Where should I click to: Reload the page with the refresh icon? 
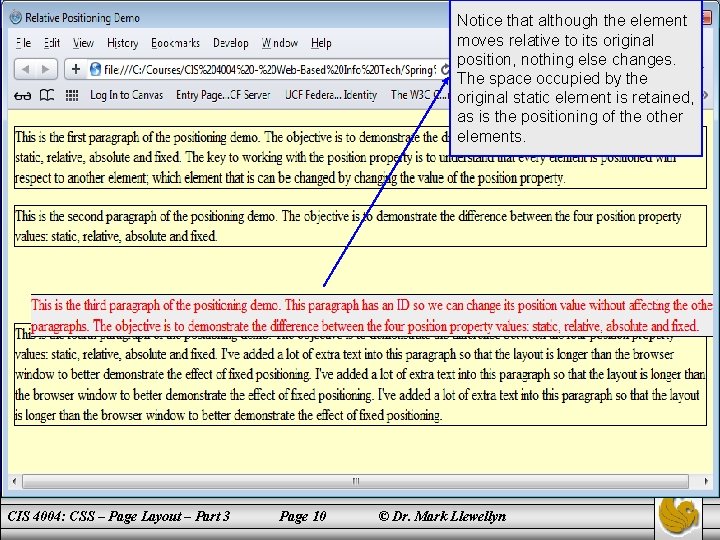445,70
